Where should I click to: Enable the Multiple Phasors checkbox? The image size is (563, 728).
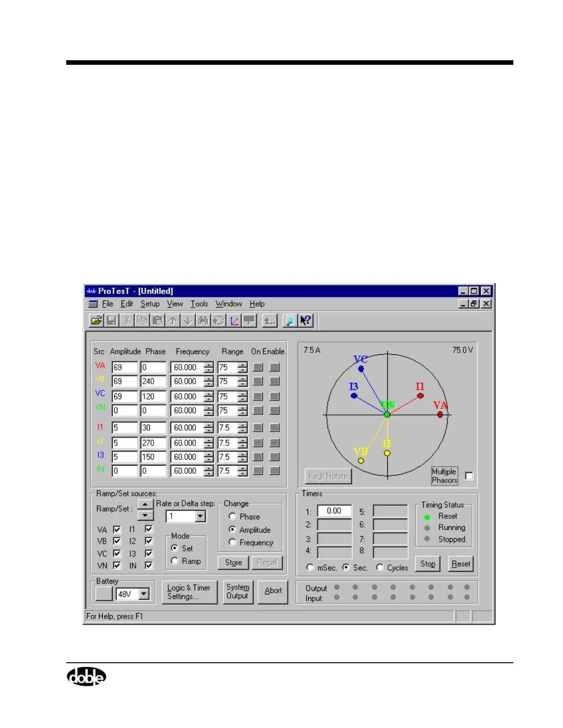tap(469, 476)
